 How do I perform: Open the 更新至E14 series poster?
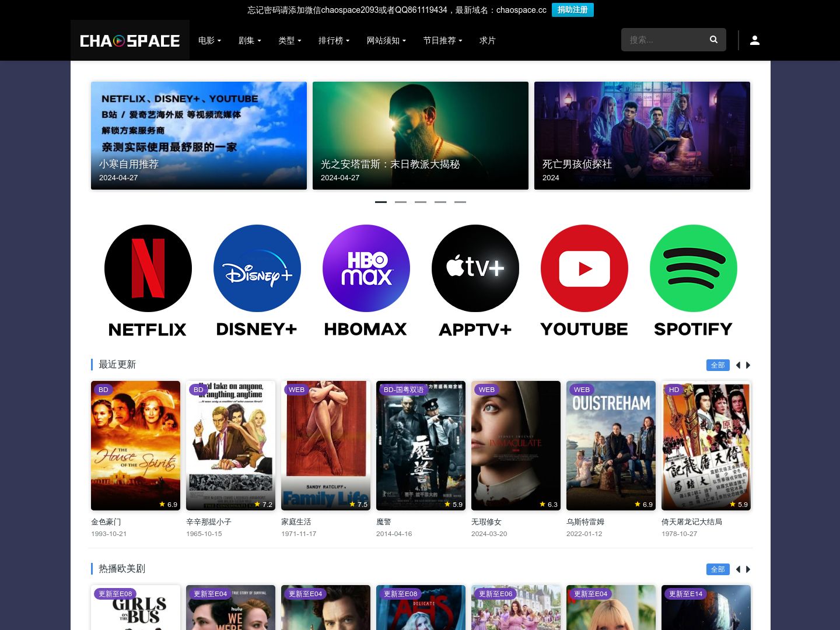706,607
